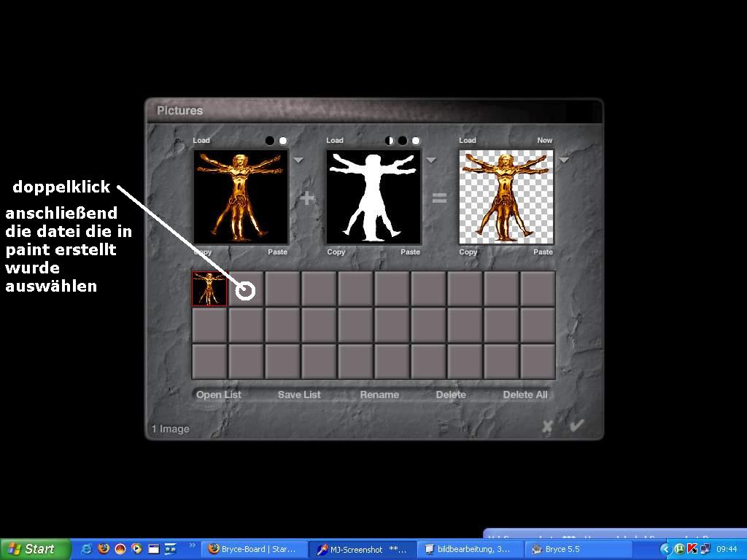Click Delete All
Image resolution: width=747 pixels, height=560 pixels.
point(525,394)
